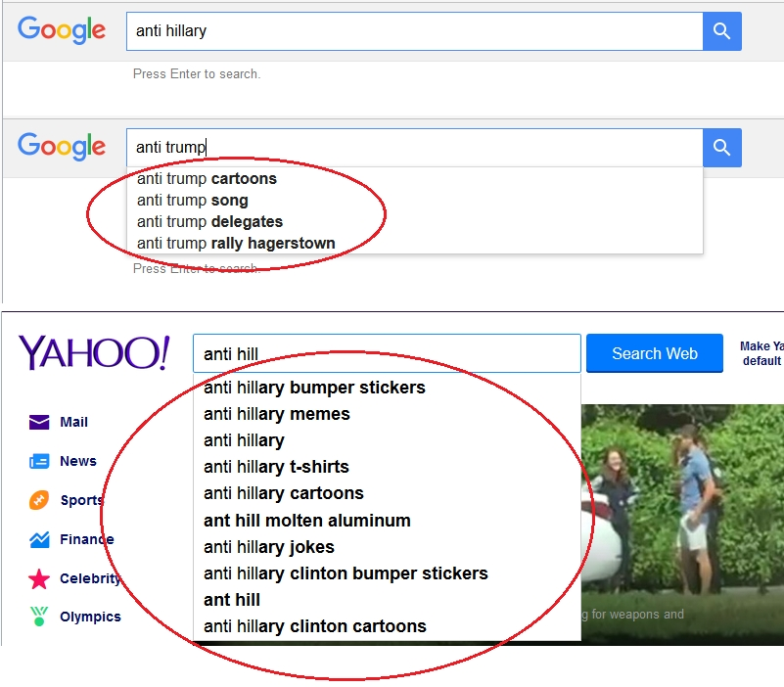Focus the Yahoo search field with "anti hill"
784x687 pixels.
point(387,353)
